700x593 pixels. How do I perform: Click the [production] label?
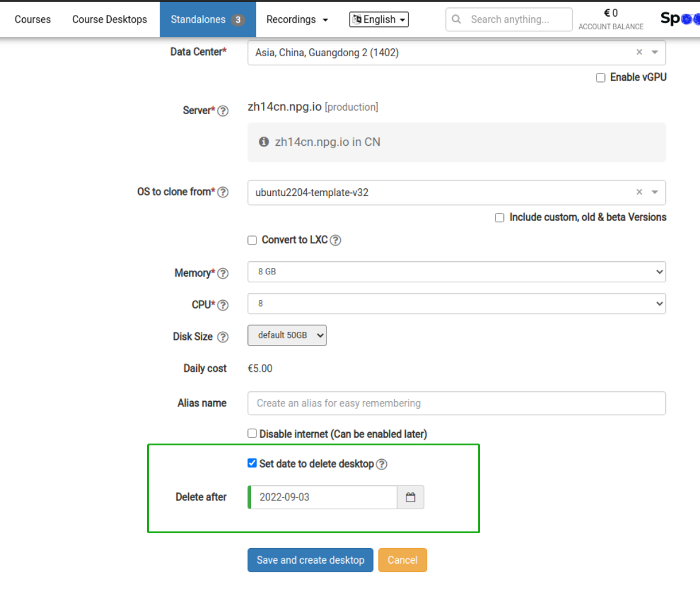[351, 107]
